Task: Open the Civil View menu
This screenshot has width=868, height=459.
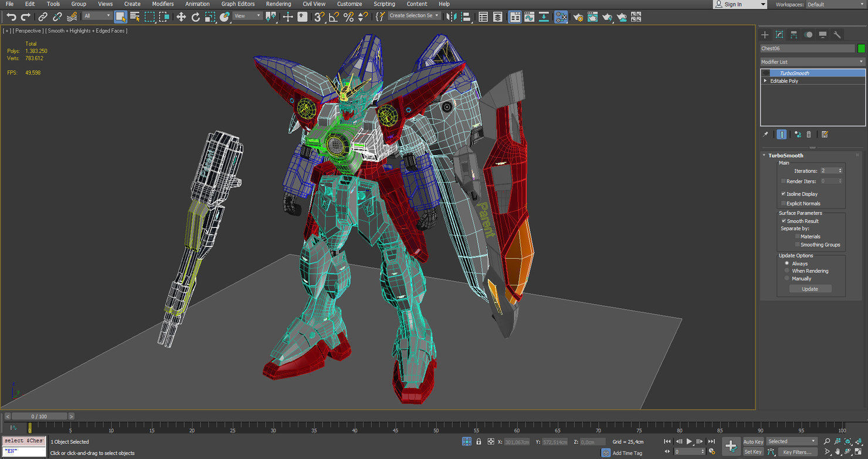Action: 314,4
